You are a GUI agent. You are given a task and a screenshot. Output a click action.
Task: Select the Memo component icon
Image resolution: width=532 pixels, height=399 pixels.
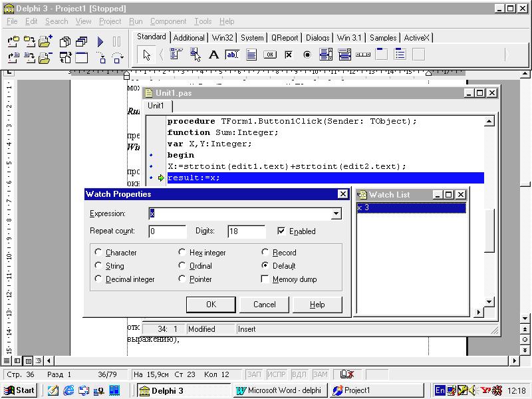[251, 55]
